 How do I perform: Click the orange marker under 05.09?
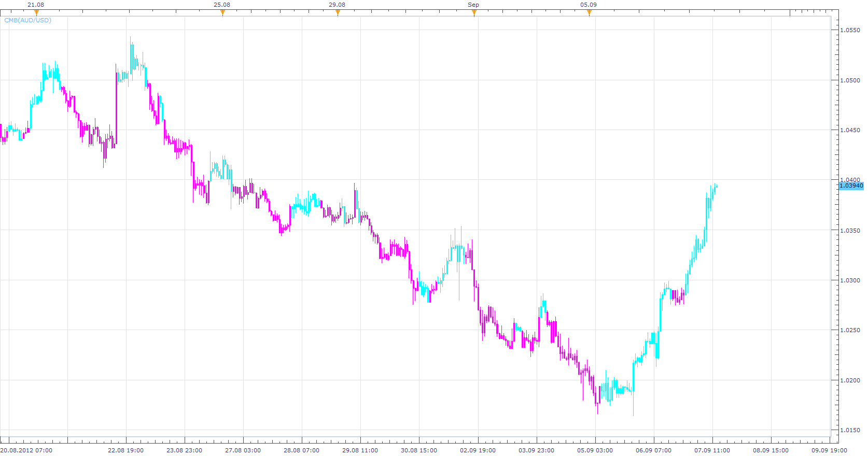(589, 12)
